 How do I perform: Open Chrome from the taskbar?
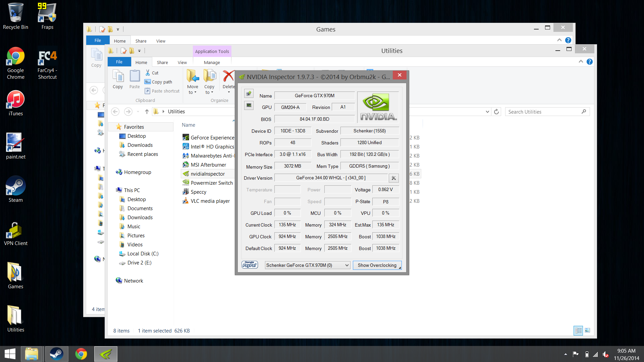[x=81, y=354]
